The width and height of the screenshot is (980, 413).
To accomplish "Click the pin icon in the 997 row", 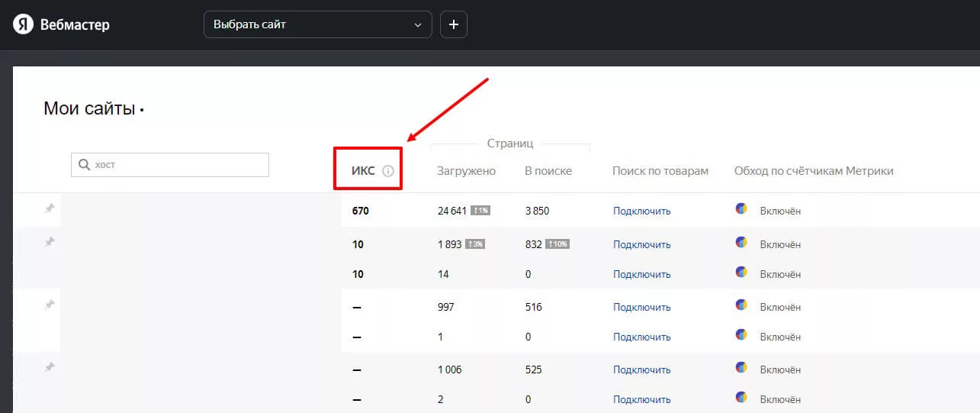I will point(50,305).
